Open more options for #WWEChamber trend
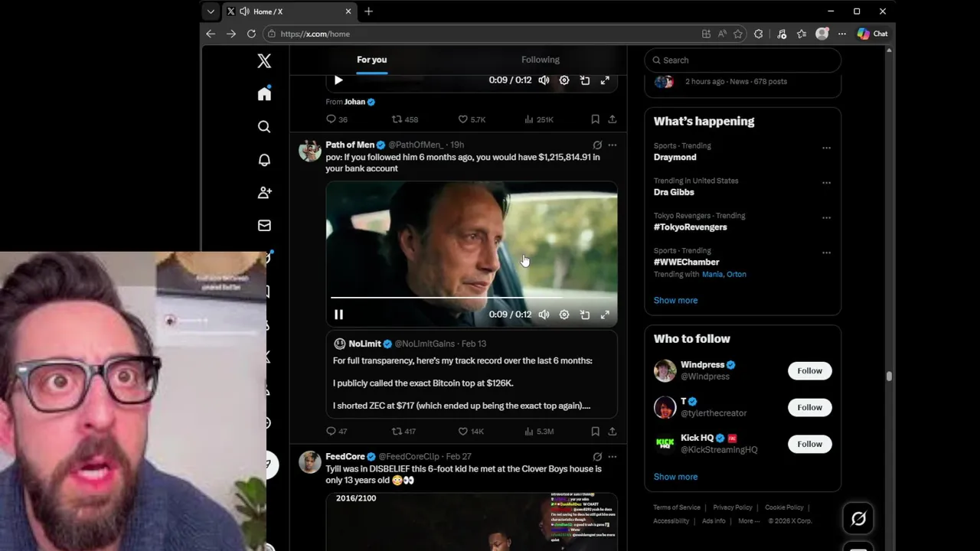This screenshot has height=551, width=980. coord(826,253)
